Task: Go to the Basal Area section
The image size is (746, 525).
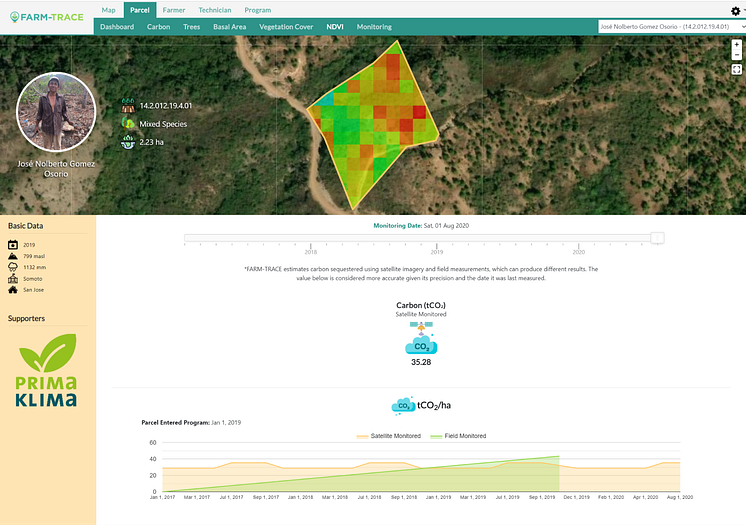Action: 230,27
